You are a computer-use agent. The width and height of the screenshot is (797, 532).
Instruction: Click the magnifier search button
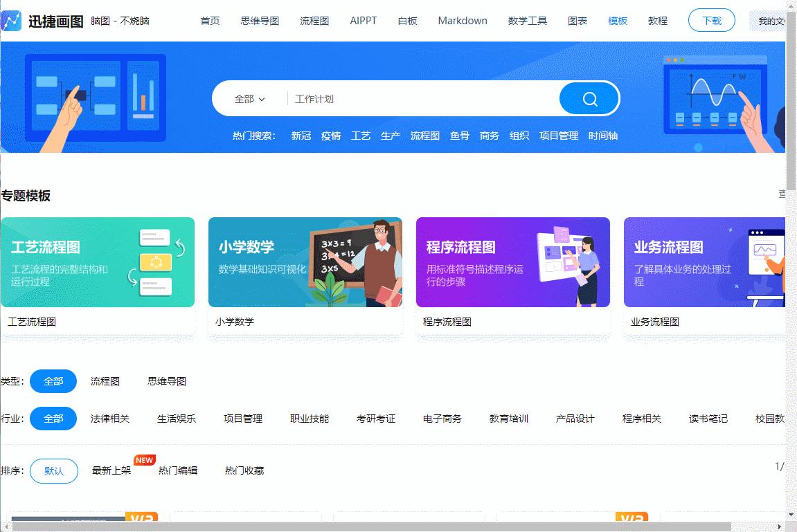click(x=589, y=99)
